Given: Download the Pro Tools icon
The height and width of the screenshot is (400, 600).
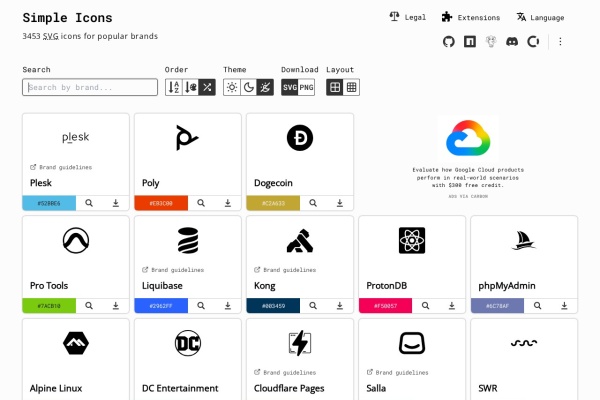Looking at the screenshot, I should click(x=116, y=306).
